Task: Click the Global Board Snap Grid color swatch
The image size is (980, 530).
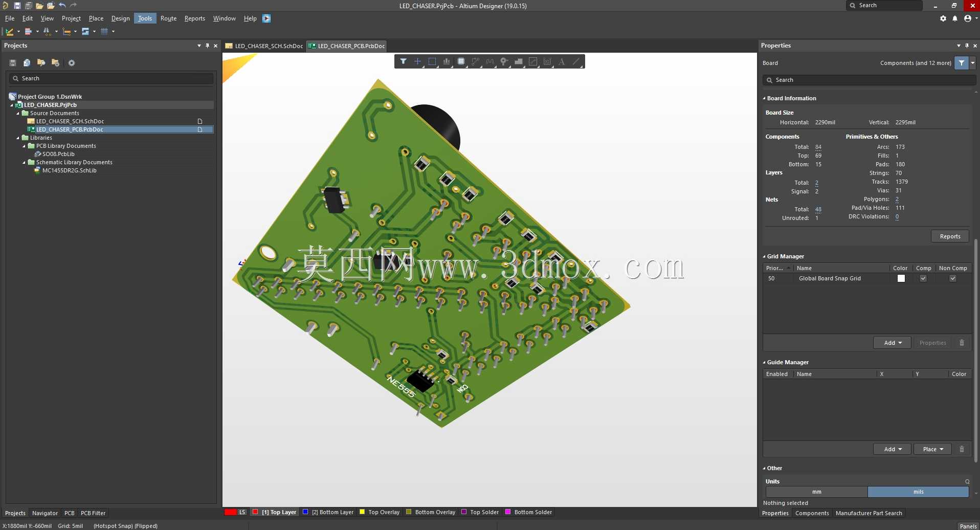Action: coord(901,278)
